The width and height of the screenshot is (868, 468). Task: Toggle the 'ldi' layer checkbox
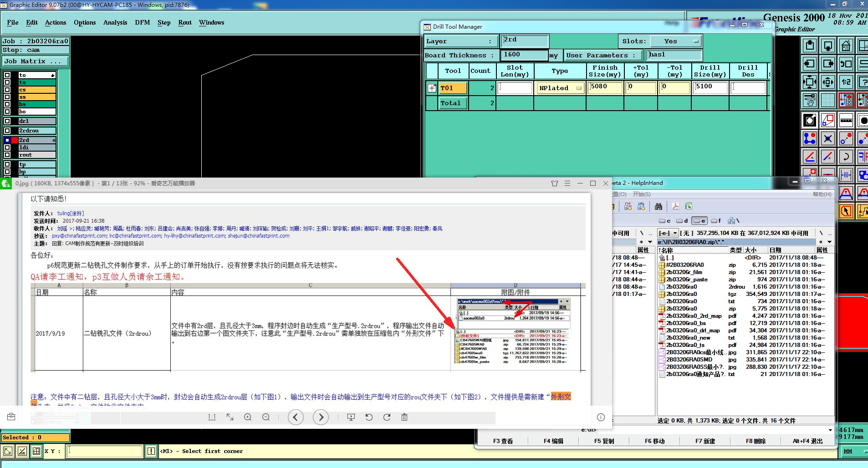[x=7, y=148]
